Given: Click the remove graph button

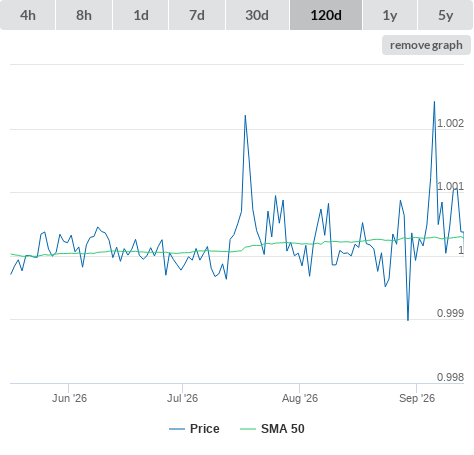Looking at the screenshot, I should [x=426, y=45].
